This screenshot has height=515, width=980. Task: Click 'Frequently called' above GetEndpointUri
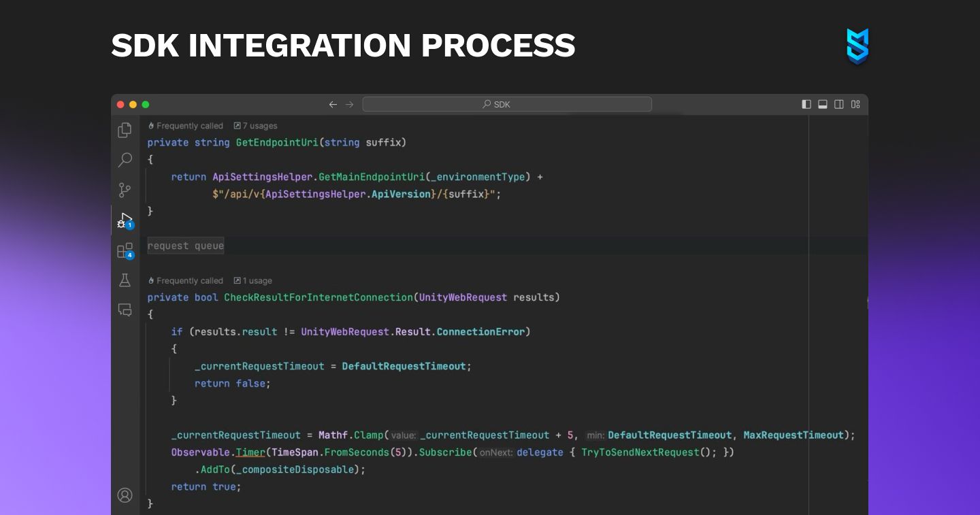(185, 126)
